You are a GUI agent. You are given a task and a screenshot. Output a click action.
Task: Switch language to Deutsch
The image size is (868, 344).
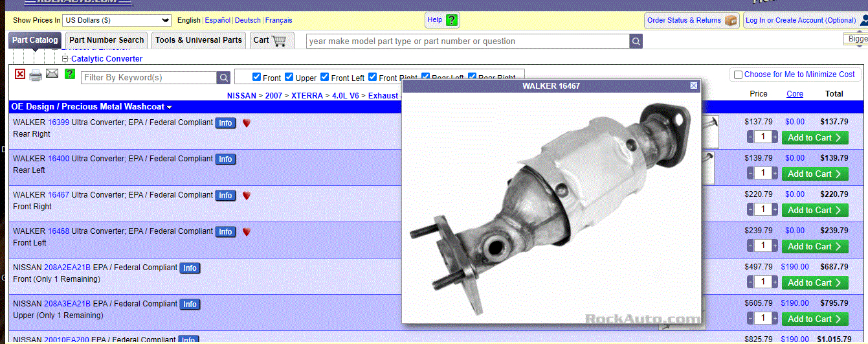click(x=248, y=21)
